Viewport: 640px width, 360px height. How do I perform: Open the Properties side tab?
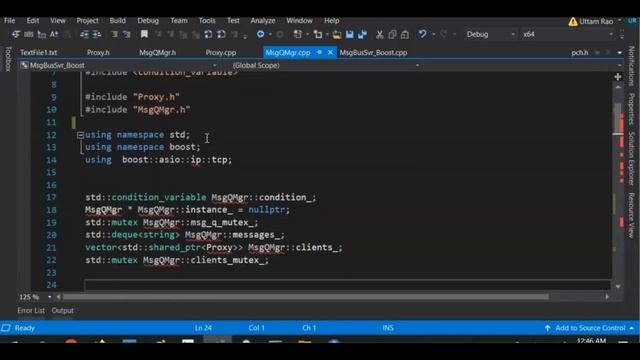click(x=631, y=109)
